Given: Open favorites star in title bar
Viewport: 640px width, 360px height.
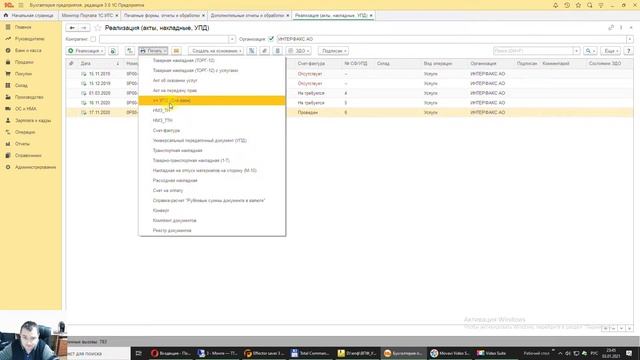Looking at the screenshot, I should pos(578,5).
